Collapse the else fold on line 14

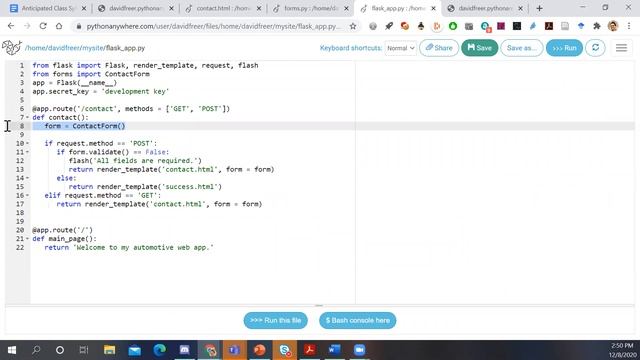(27, 178)
